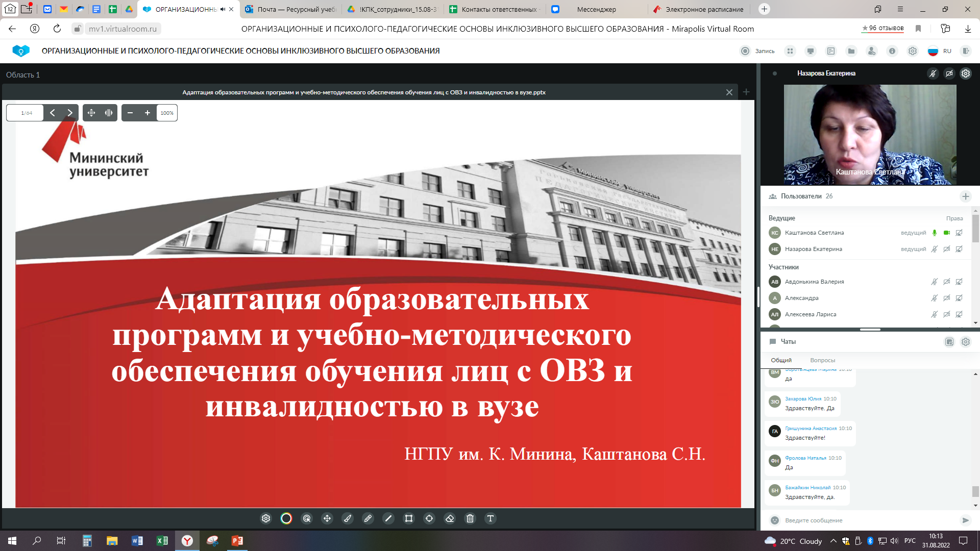
Task: Toggle Каштанова Светлана drawing rights
Action: 959,233
